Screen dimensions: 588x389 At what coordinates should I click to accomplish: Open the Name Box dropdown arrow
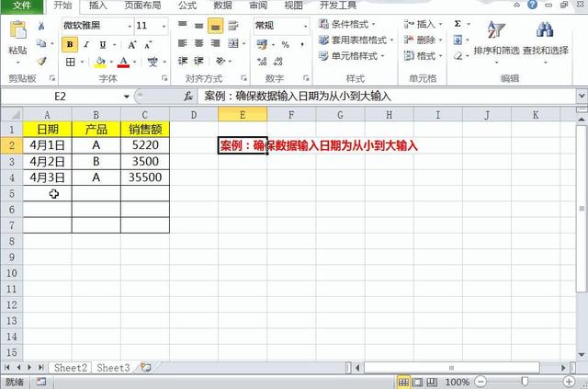pyautogui.click(x=127, y=97)
